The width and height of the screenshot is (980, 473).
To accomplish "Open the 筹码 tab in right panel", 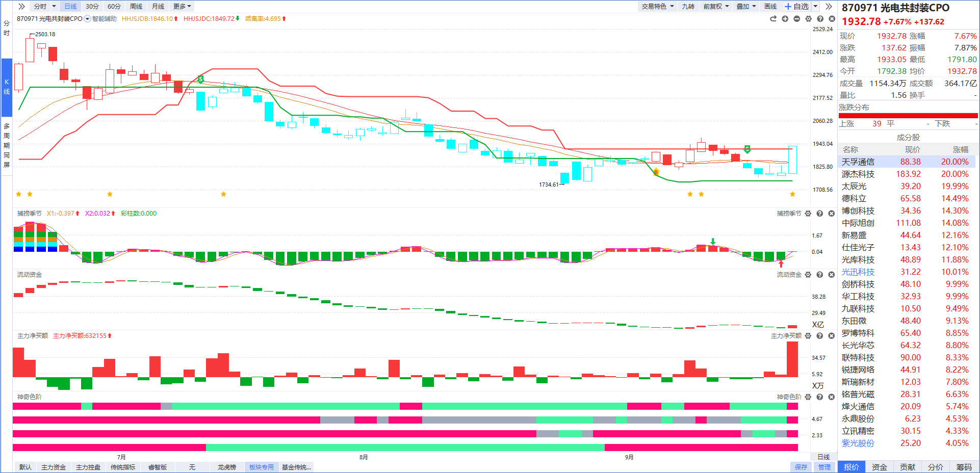I will tap(964, 467).
